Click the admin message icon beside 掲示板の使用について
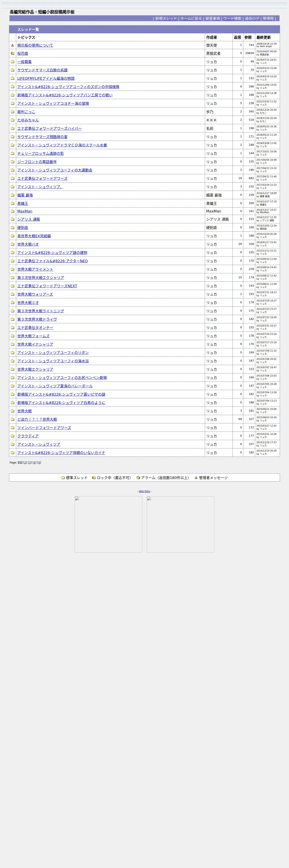 click(12, 45)
